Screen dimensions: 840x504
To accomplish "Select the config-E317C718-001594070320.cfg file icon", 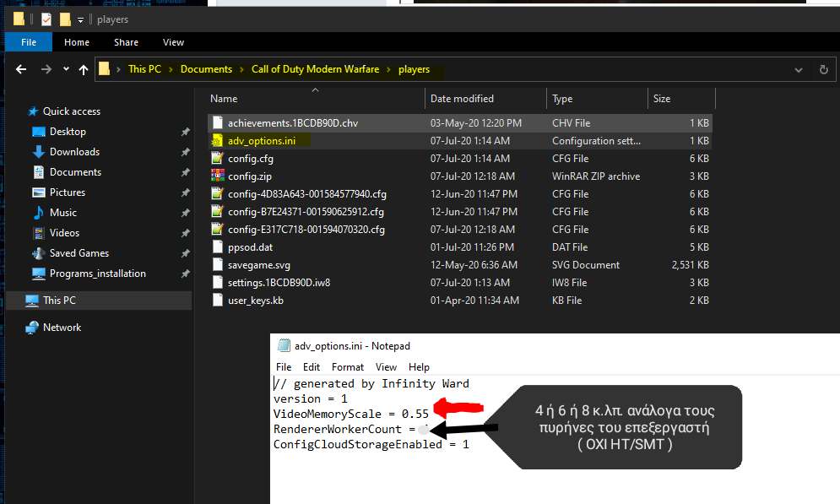I will click(x=218, y=230).
